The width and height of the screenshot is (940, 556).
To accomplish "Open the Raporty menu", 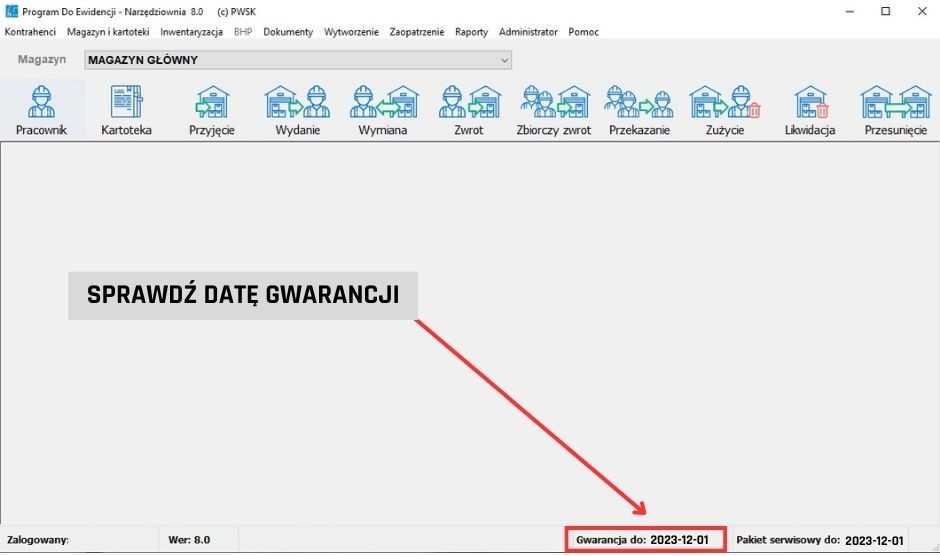I will coord(471,32).
